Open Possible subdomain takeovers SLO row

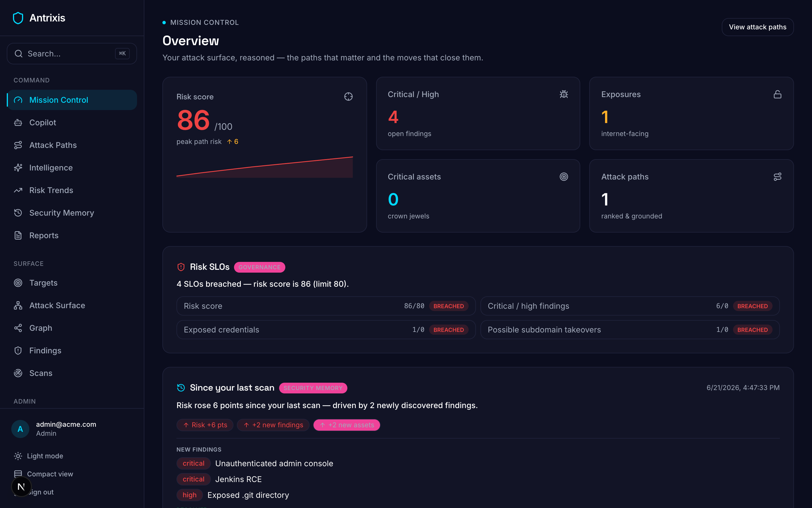pos(630,330)
